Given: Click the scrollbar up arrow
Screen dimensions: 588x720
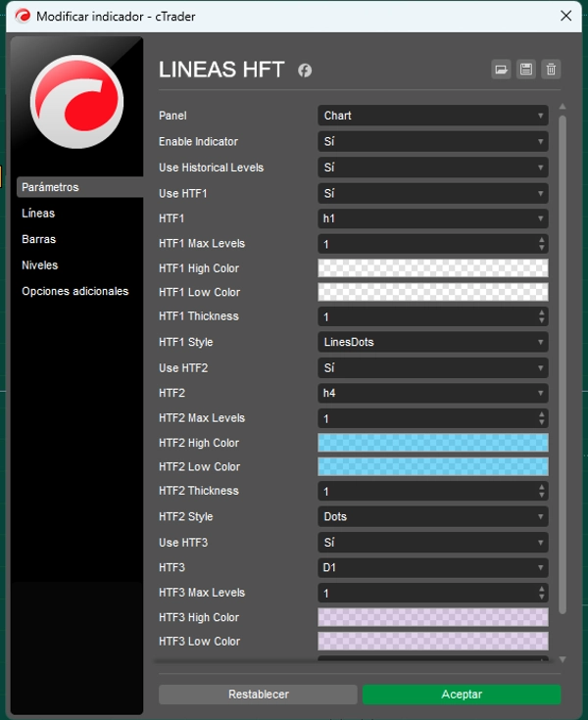Looking at the screenshot, I should coord(563,107).
